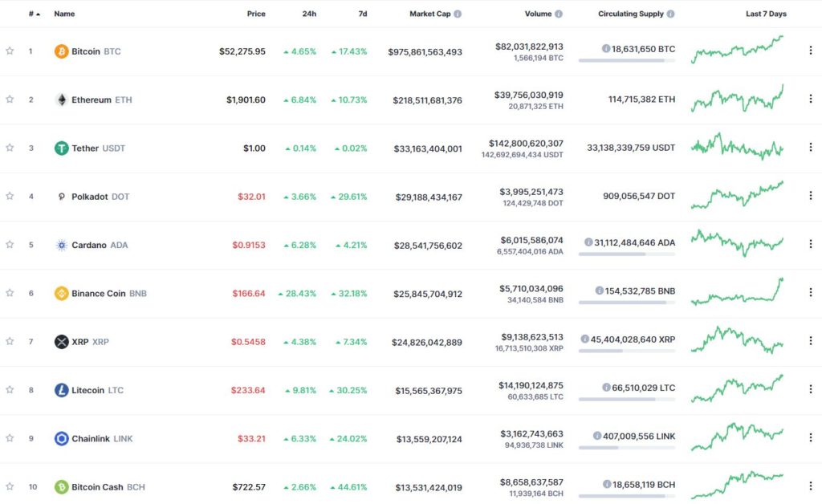The height and width of the screenshot is (504, 822).
Task: Click info icon beside Chainlink circulating supply
Action: coord(596,435)
